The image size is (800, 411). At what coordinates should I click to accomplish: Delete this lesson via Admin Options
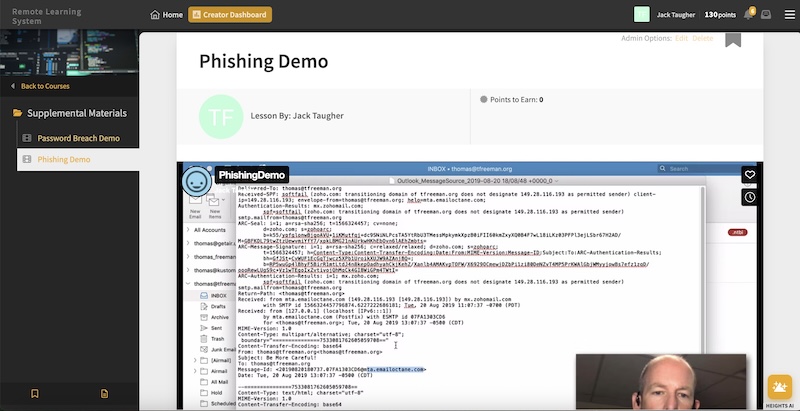pos(703,38)
